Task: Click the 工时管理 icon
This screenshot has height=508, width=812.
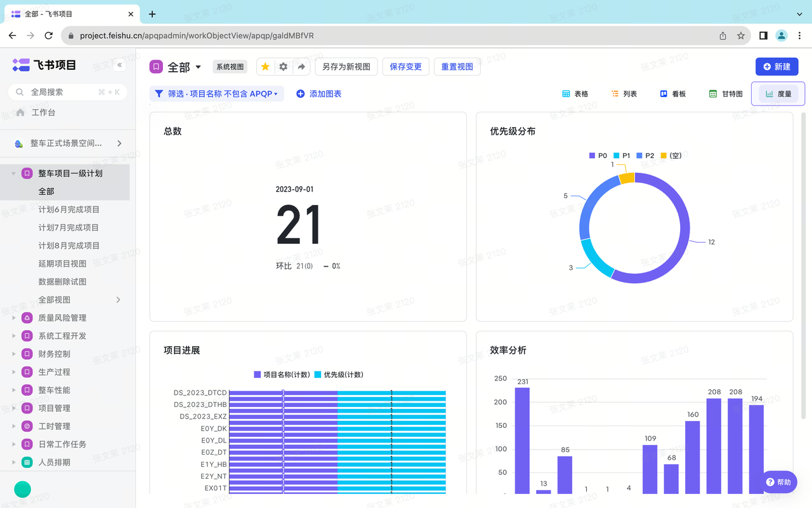Action: pos(27,426)
